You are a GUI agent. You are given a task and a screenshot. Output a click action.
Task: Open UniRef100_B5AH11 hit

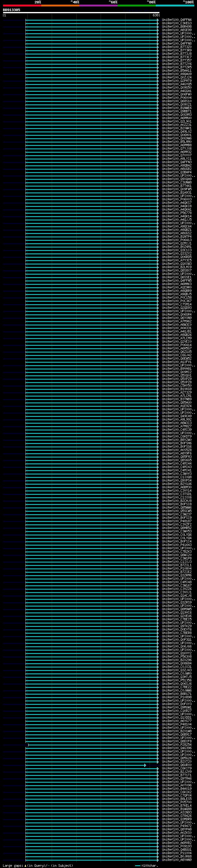click(176, 71)
